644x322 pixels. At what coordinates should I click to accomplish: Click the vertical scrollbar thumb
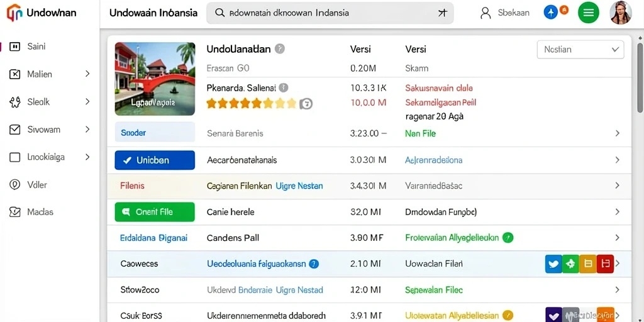(640, 77)
